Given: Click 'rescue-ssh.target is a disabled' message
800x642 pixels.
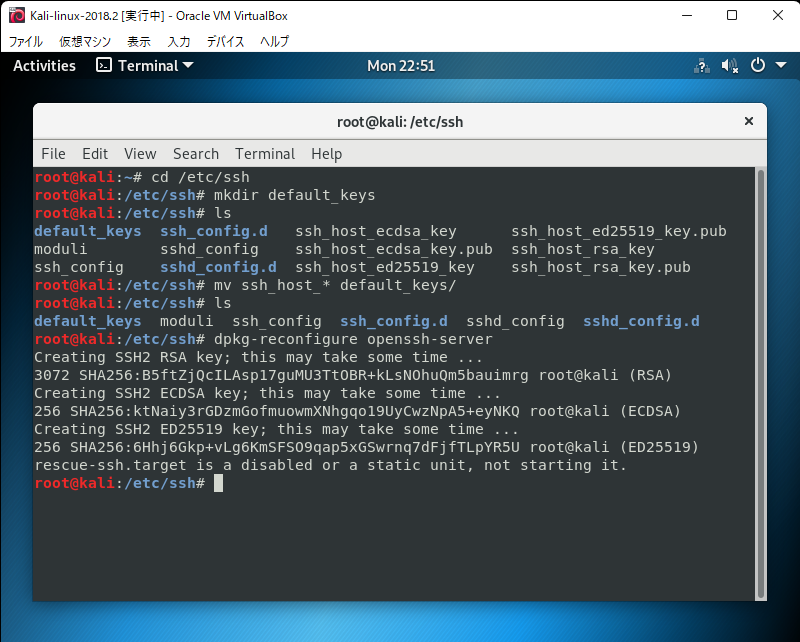Looking at the screenshot, I should [330, 465].
